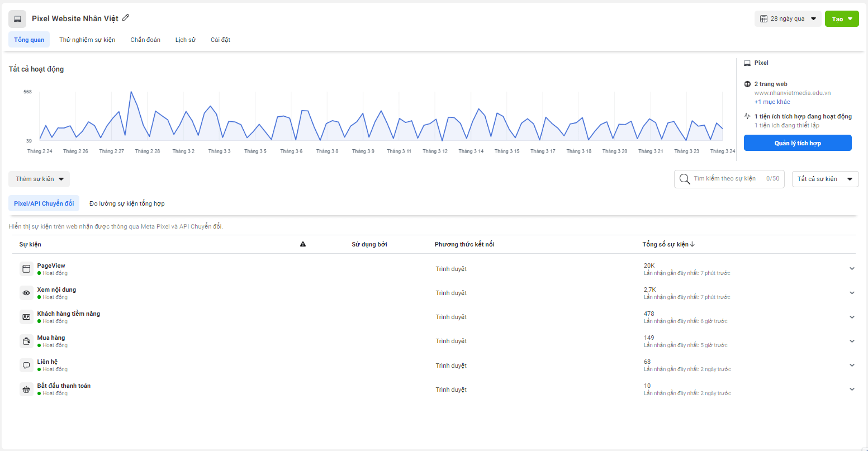Expand the Xem nội dung event row
Screen dimensions: 868x451
852,293
